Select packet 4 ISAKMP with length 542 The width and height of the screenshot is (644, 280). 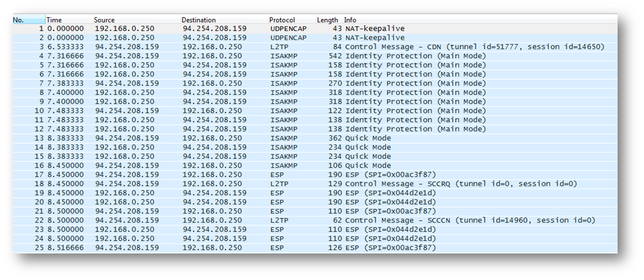click(315, 56)
